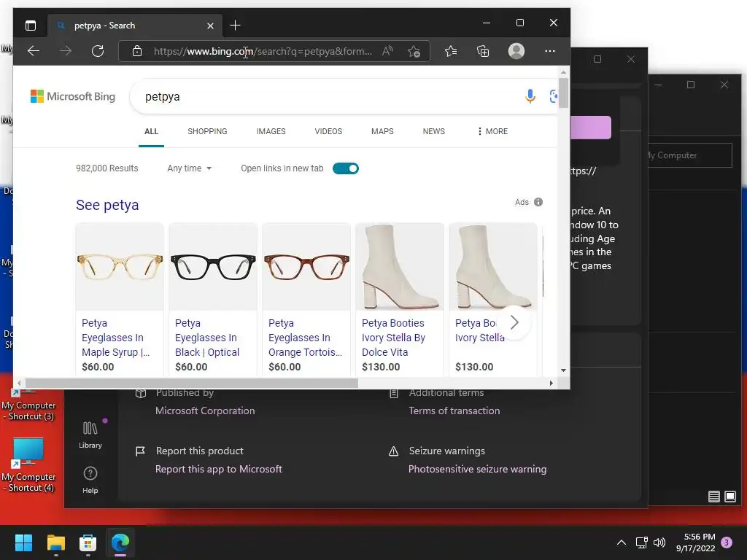Click the black eyeglasses image

coord(213,267)
